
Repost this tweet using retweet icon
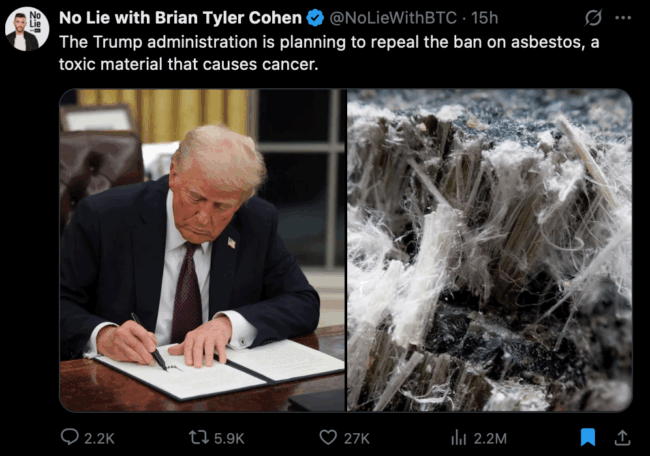pos(199,437)
